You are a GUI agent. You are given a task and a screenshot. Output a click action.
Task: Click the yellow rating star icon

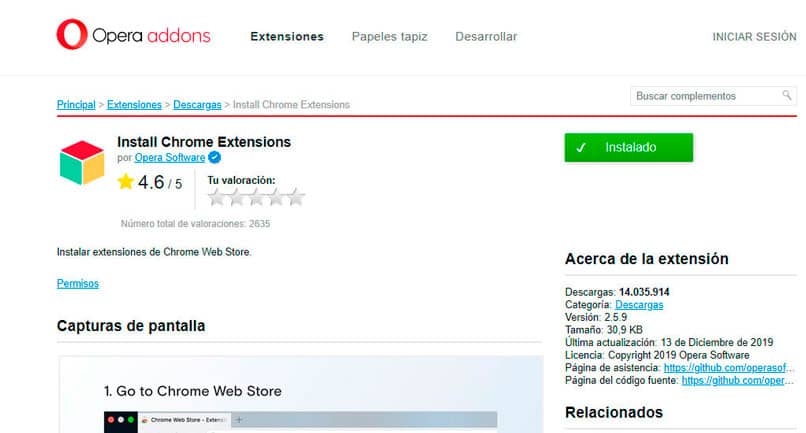125,182
